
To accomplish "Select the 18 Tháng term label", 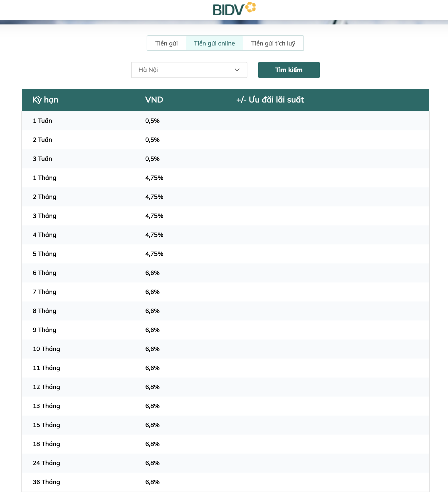I will click(46, 444).
